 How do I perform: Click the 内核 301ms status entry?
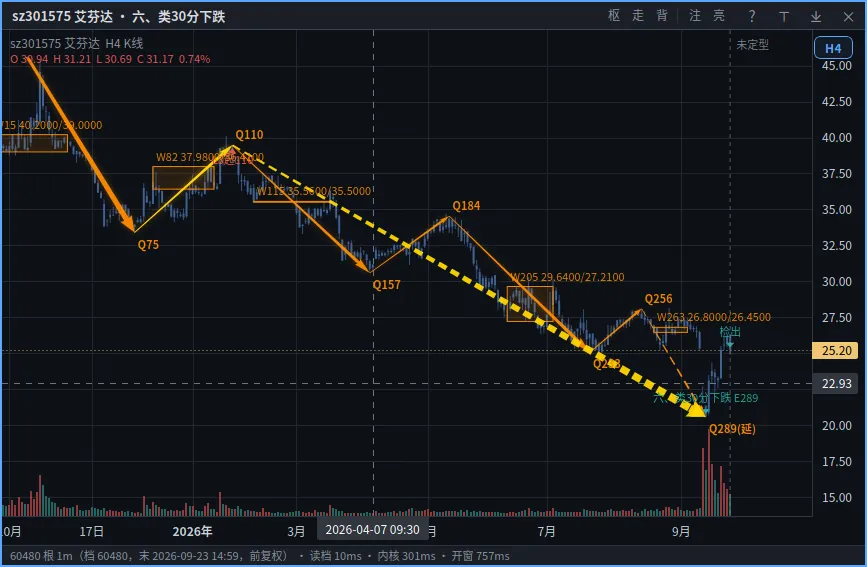406,556
